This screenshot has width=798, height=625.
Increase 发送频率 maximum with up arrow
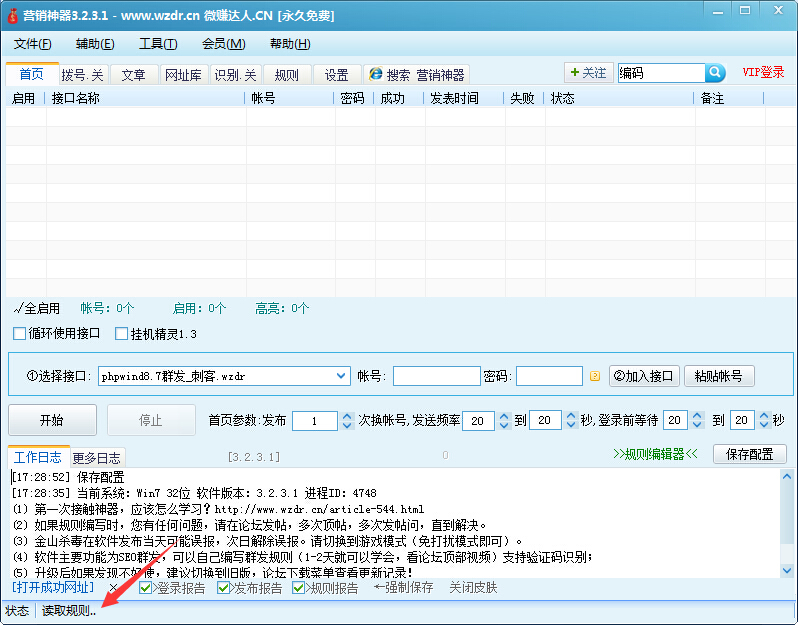571,416
